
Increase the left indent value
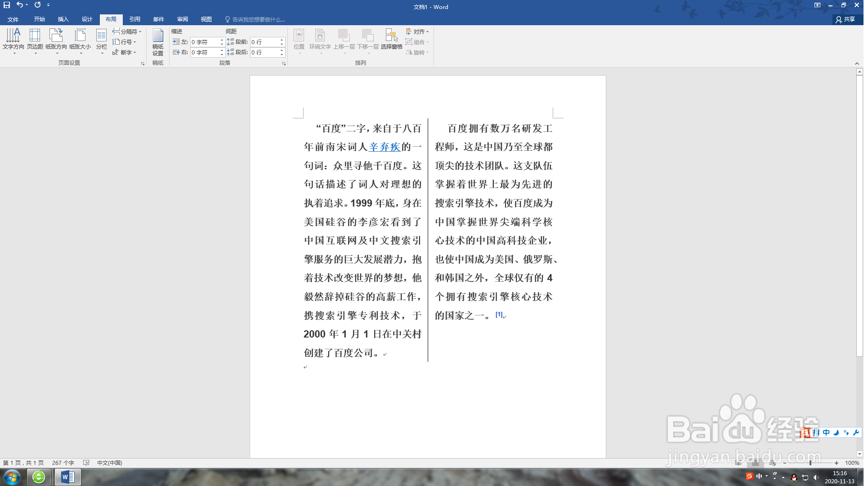click(222, 40)
